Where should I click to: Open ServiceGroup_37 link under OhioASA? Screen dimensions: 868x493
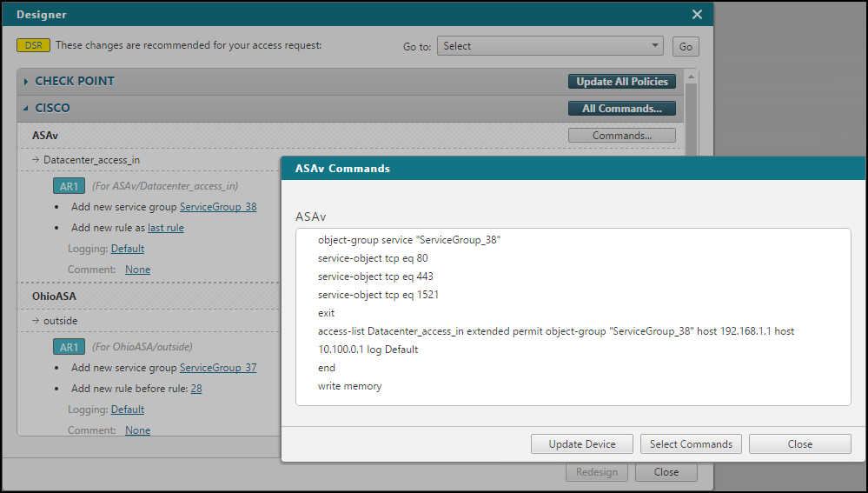[217, 368]
